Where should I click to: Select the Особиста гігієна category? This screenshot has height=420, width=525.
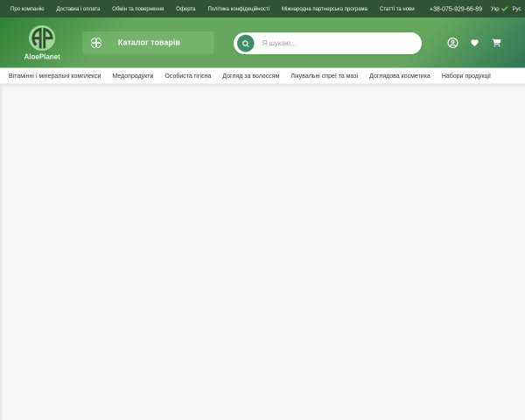point(188,76)
